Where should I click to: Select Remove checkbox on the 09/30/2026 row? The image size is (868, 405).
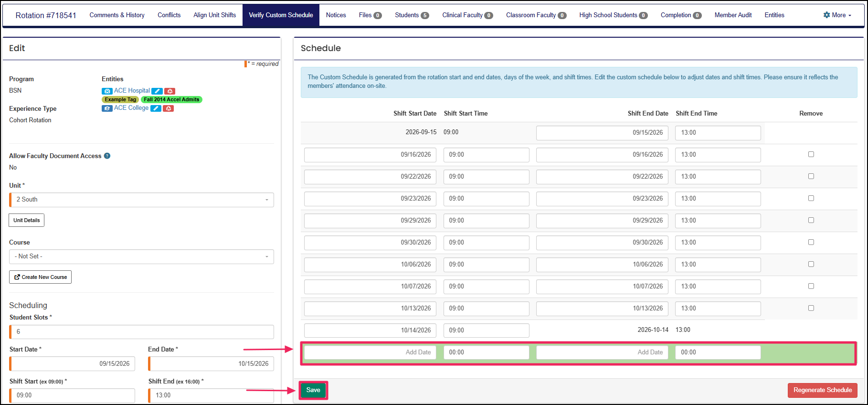point(811,242)
